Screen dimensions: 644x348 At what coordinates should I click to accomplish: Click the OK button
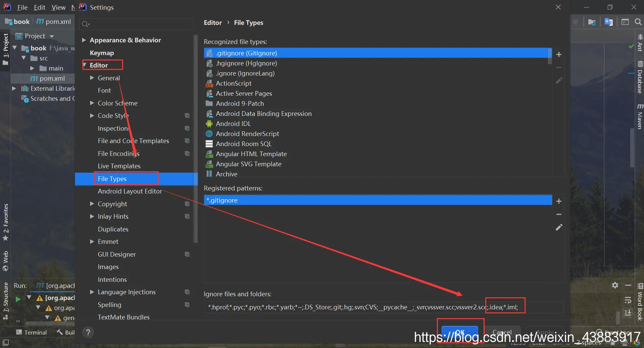click(x=460, y=332)
